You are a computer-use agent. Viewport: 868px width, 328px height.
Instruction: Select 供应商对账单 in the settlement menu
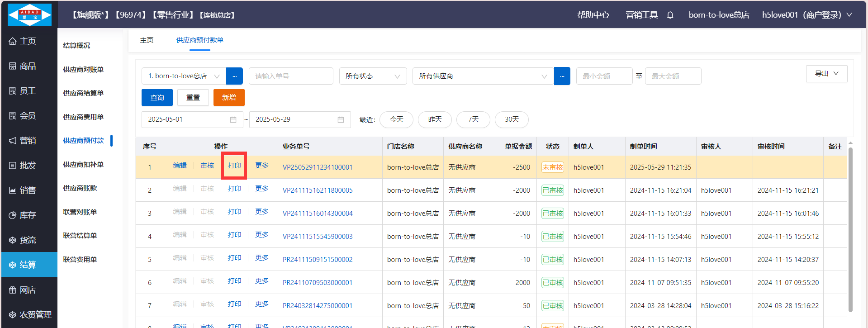tap(83, 69)
